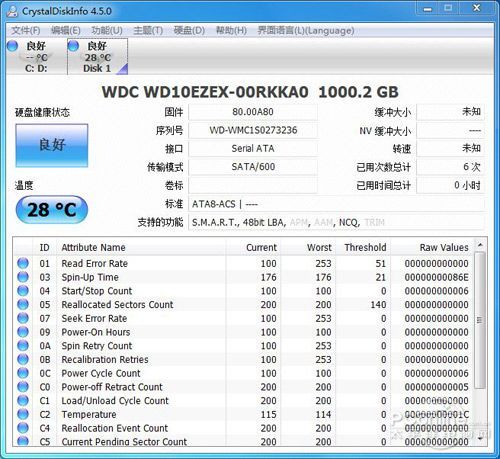Click the Current column header
The width and height of the screenshot is (500, 459).
tap(253, 248)
